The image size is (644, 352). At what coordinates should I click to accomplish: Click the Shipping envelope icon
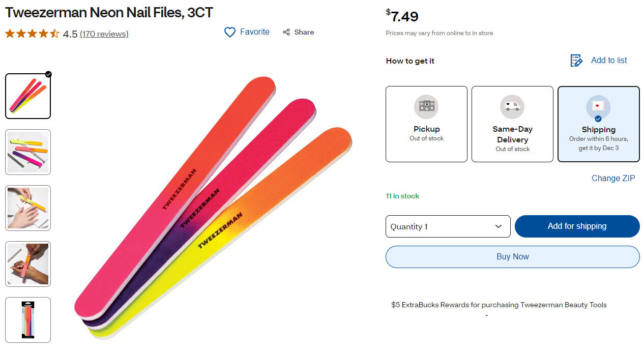tap(598, 106)
